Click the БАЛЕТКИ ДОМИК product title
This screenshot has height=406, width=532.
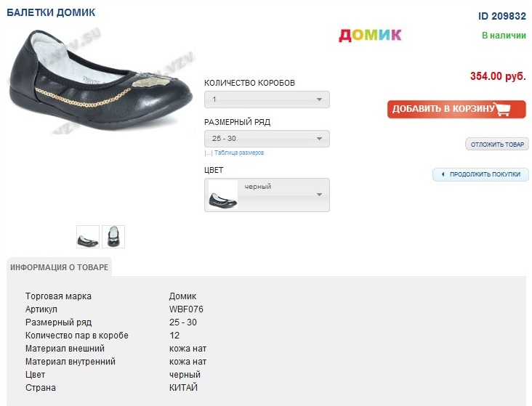[51, 13]
